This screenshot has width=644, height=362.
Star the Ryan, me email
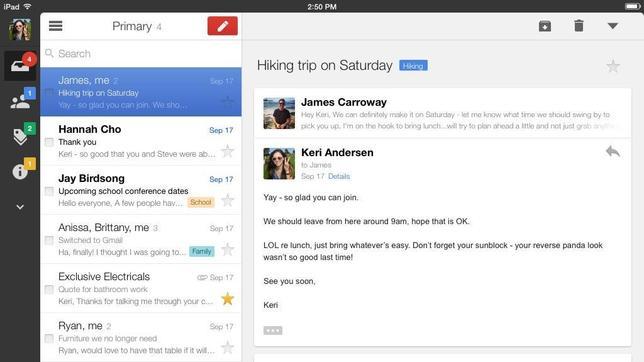[227, 348]
